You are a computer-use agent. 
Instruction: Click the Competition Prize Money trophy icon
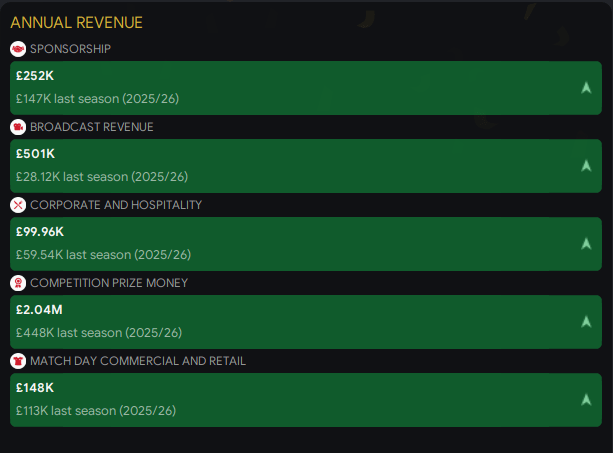pyautogui.click(x=18, y=283)
